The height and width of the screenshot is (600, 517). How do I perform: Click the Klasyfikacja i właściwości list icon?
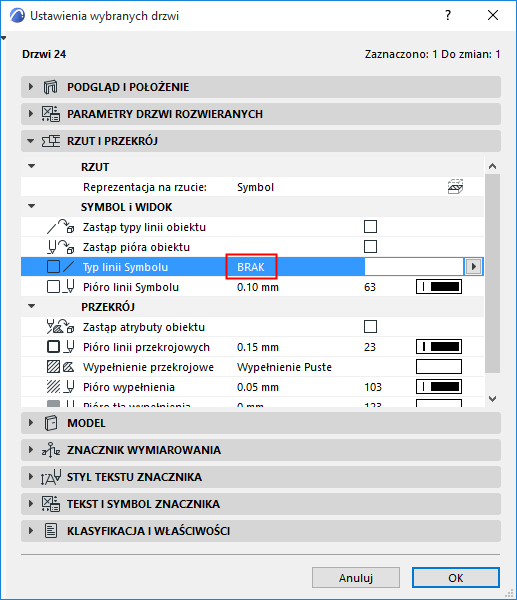(x=51, y=531)
